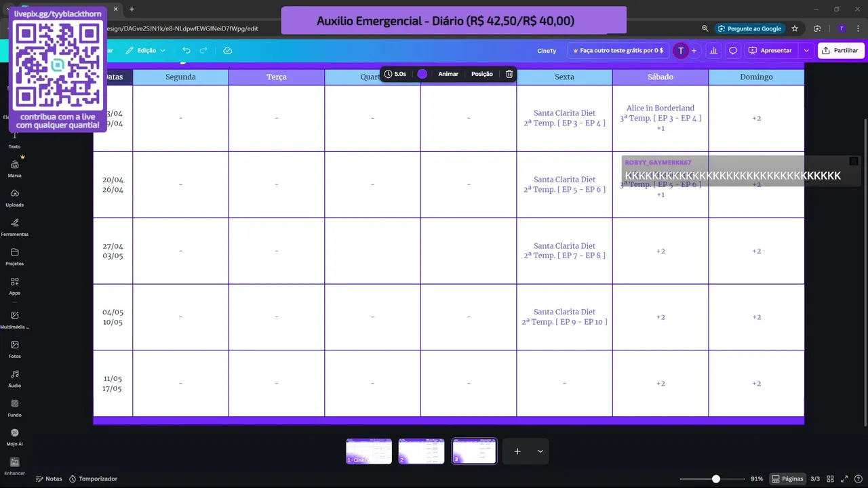Screen dimensions: 868x488
Task: Open the Marca brand kit panel
Action: coord(14,168)
